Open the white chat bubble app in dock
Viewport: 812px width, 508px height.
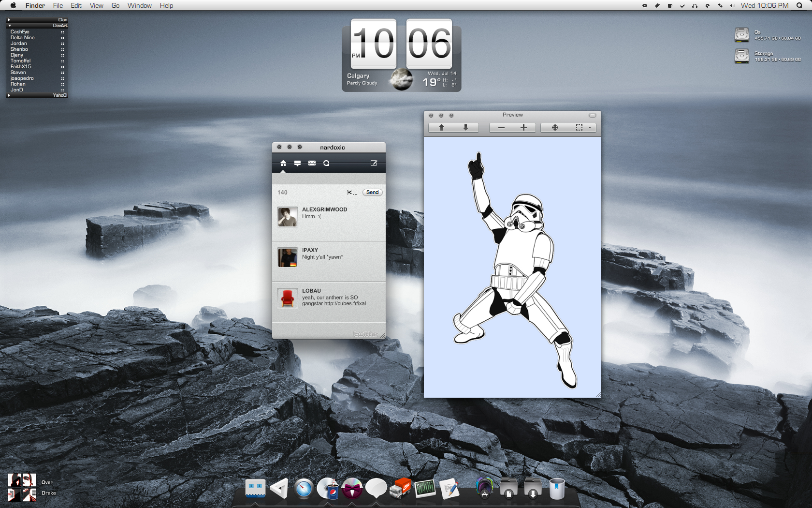376,488
